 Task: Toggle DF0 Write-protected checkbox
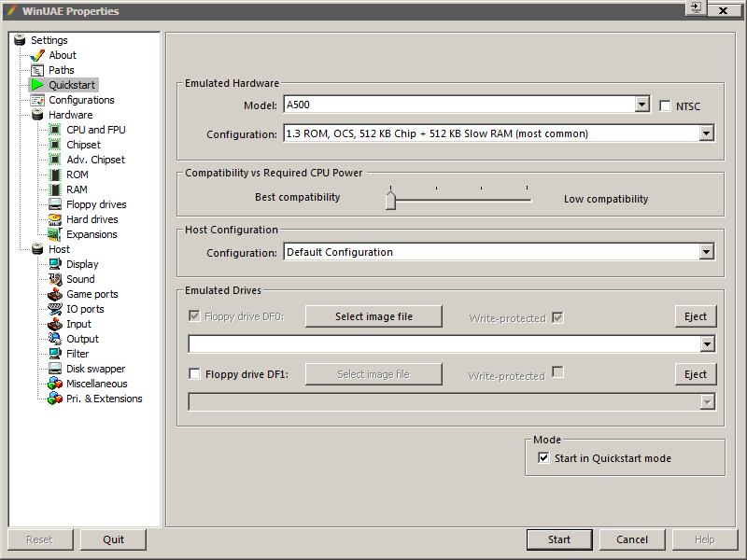[557, 317]
